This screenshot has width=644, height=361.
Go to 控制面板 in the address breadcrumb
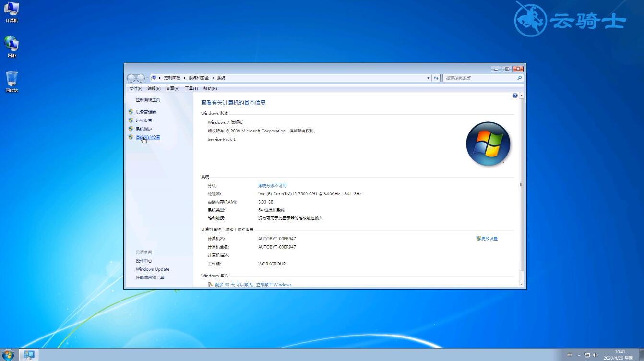click(x=172, y=78)
